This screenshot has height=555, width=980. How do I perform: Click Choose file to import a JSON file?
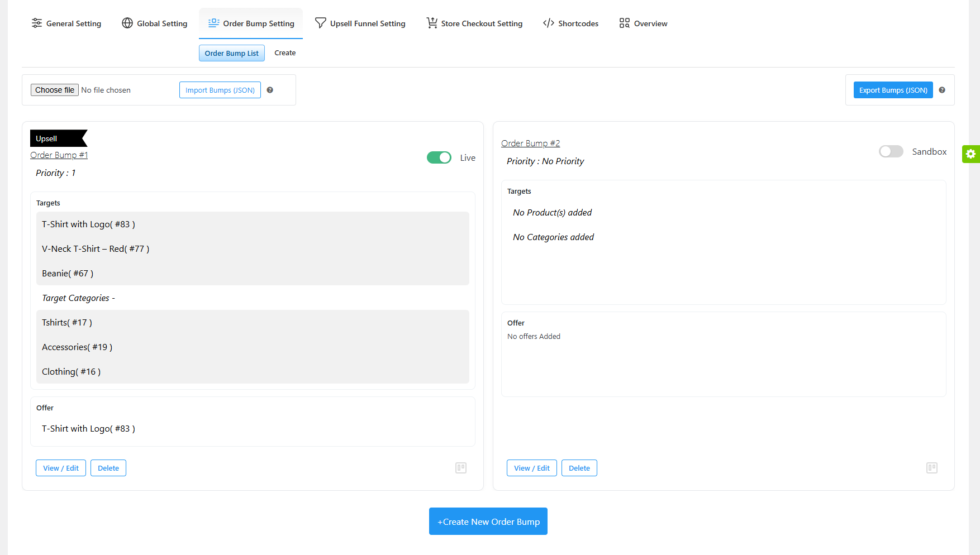coord(54,89)
